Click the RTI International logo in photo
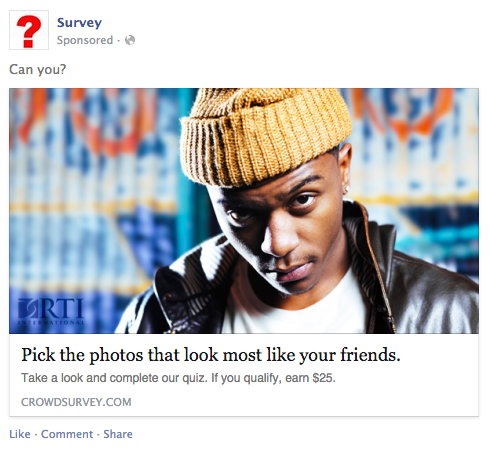The height and width of the screenshot is (451, 490). (51, 312)
